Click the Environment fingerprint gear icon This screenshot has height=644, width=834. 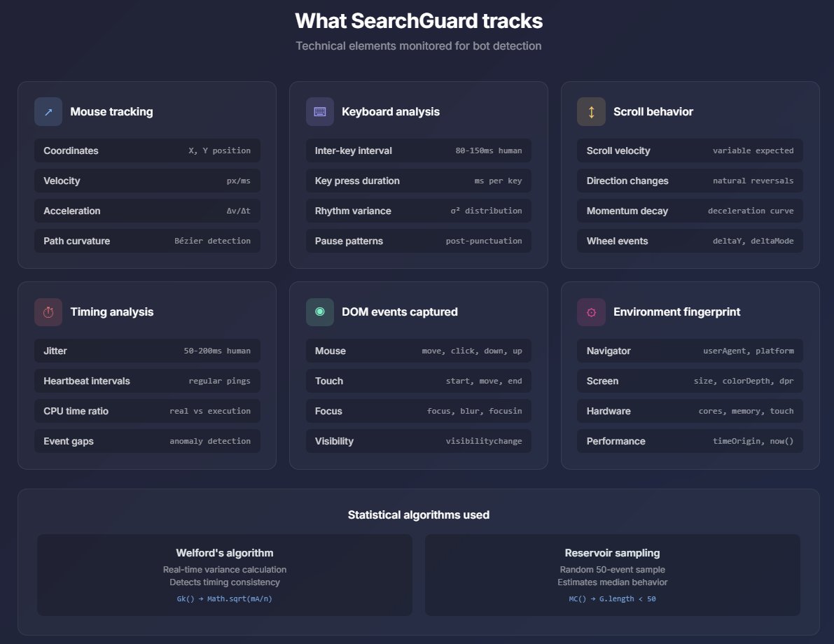coord(591,312)
